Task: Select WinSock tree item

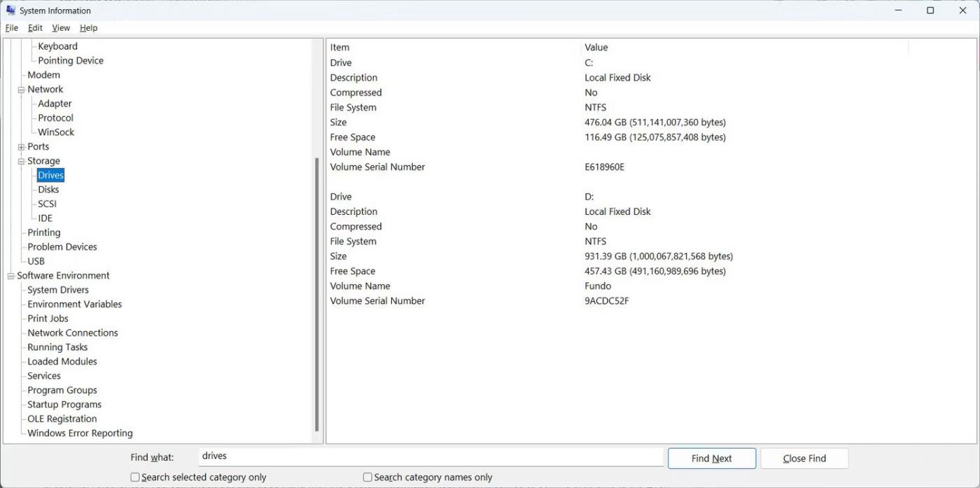Action: coord(56,132)
